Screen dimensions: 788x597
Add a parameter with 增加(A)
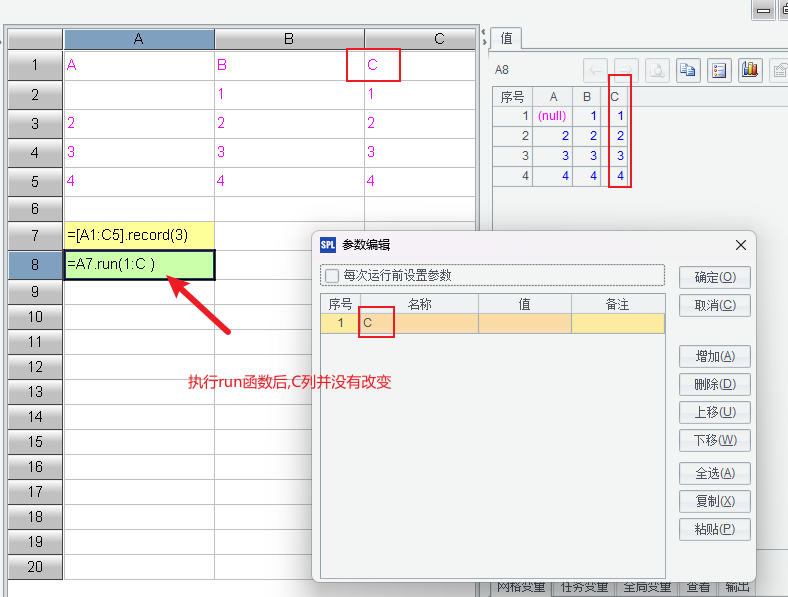click(715, 356)
